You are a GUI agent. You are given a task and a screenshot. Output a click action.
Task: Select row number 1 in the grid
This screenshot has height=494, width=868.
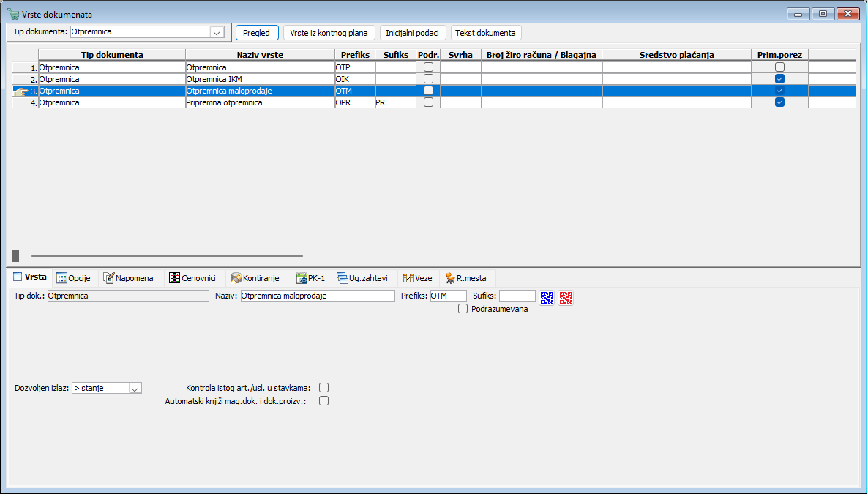[25, 67]
